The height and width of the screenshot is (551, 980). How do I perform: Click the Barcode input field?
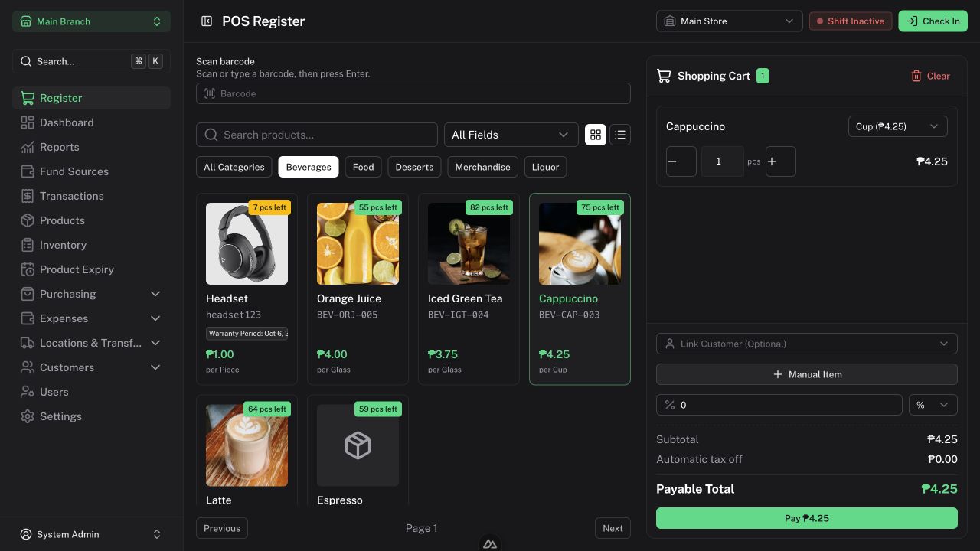tap(413, 93)
